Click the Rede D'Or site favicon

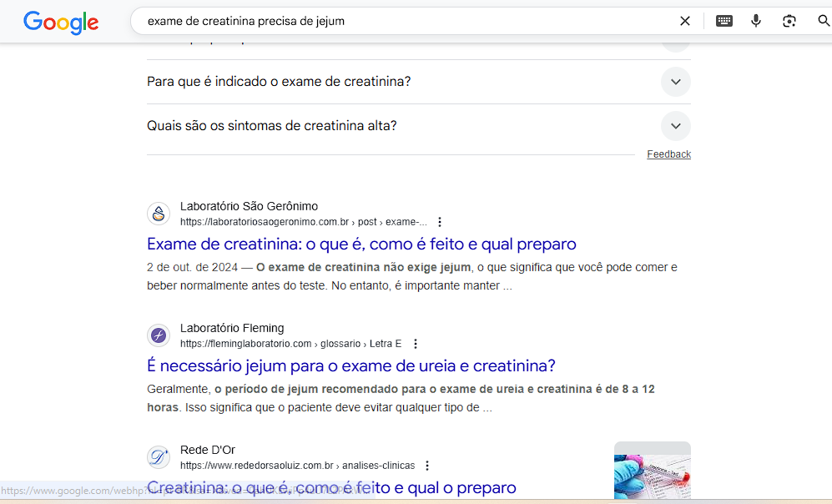point(159,457)
